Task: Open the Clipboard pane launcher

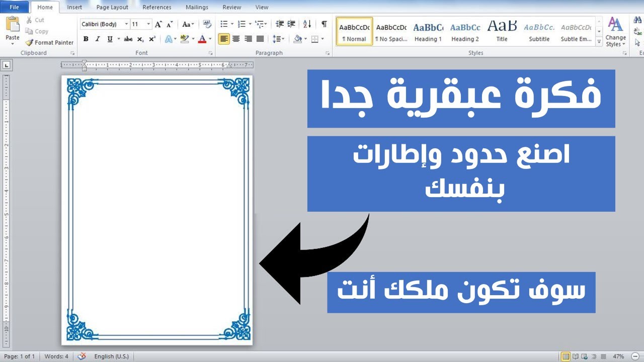Action: click(72, 53)
